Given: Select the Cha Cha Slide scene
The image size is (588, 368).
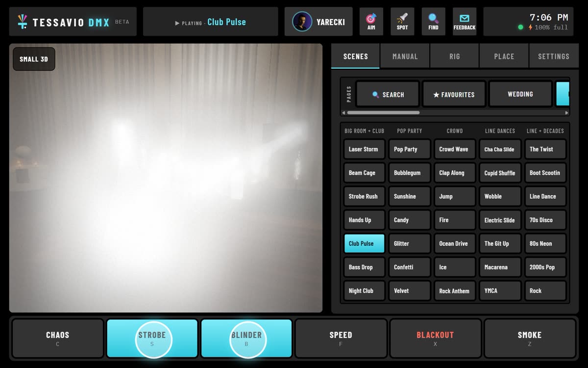Looking at the screenshot, I should pos(500,149).
